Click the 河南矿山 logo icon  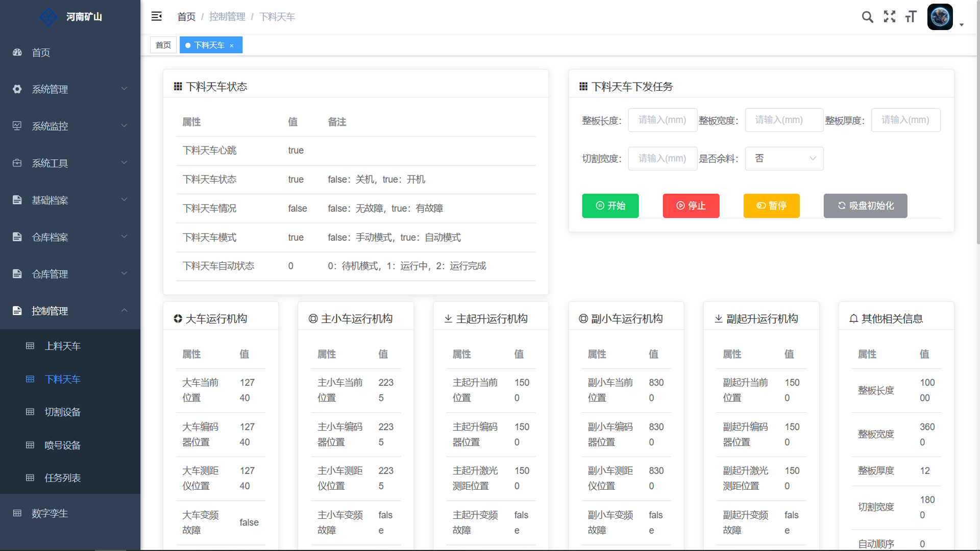(x=48, y=17)
